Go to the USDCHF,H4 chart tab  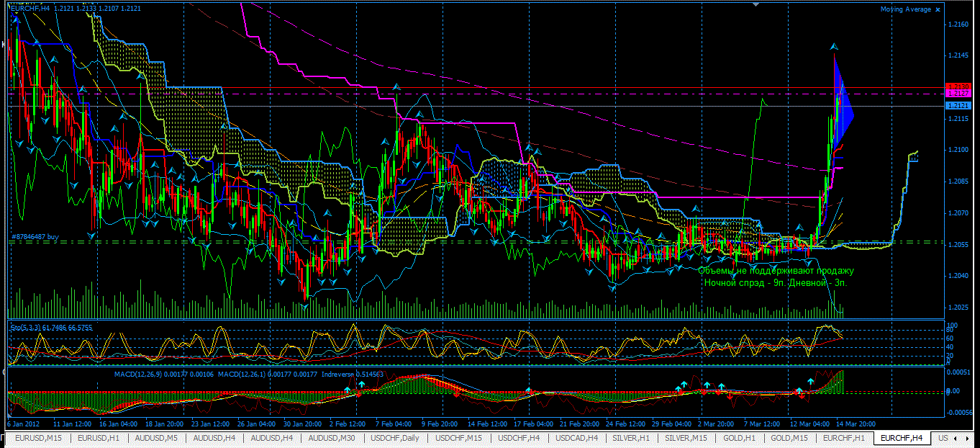pos(520,438)
